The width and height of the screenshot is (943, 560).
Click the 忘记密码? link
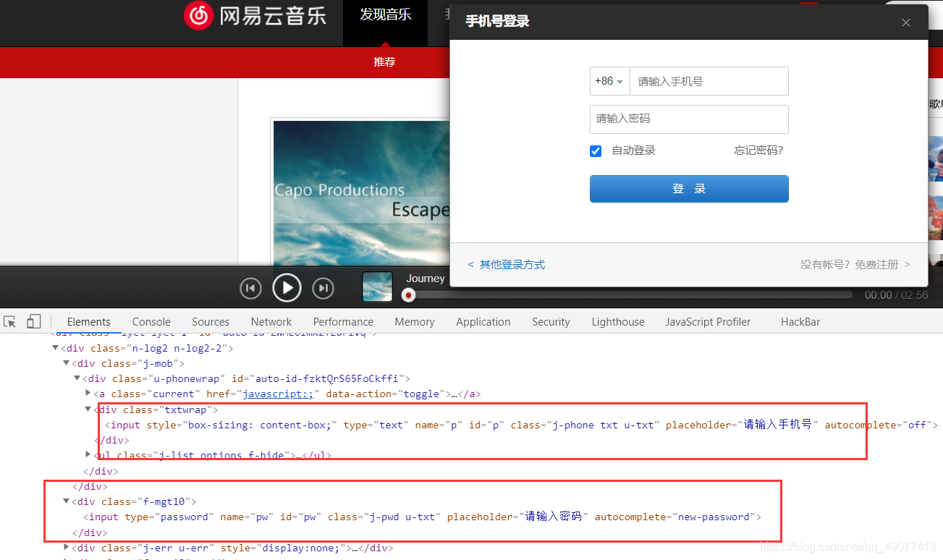(x=758, y=150)
